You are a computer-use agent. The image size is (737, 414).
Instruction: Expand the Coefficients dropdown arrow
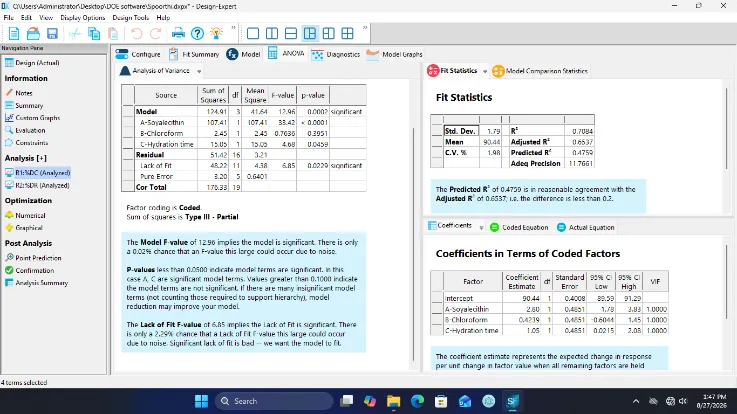481,227
